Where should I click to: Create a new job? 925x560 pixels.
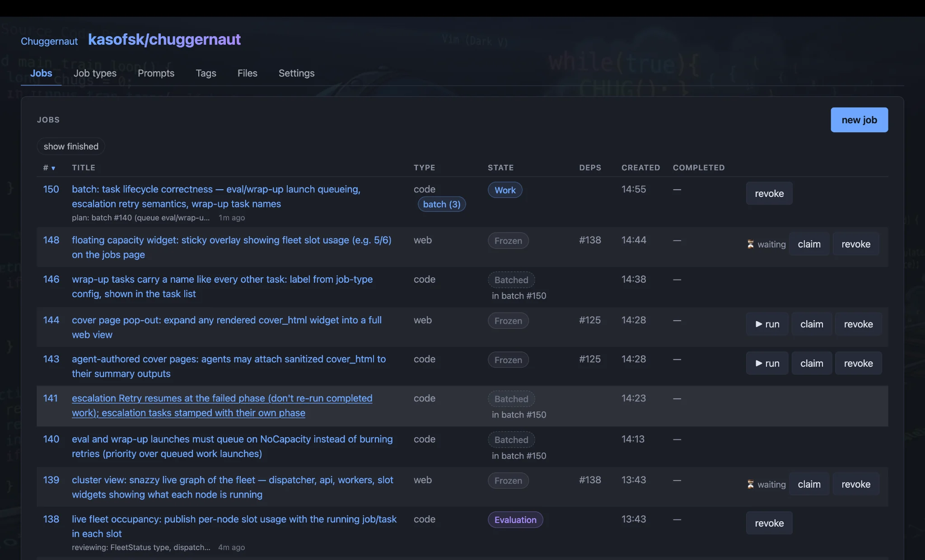click(859, 120)
